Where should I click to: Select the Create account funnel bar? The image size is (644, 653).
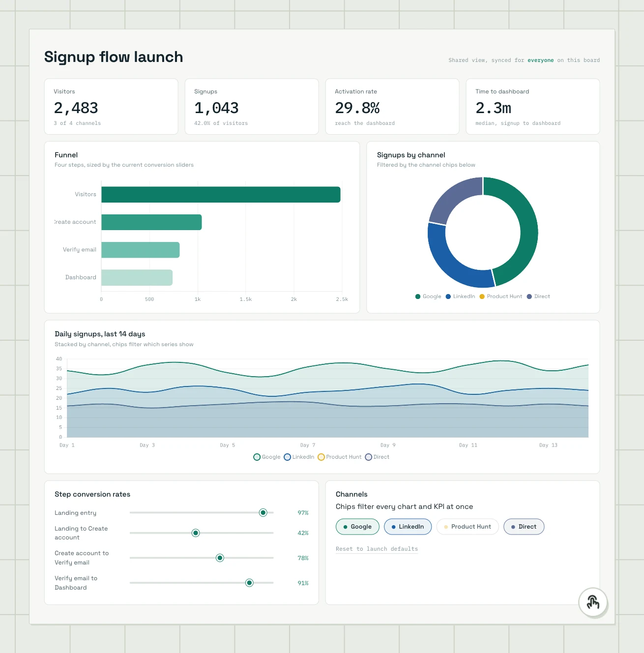tap(151, 222)
